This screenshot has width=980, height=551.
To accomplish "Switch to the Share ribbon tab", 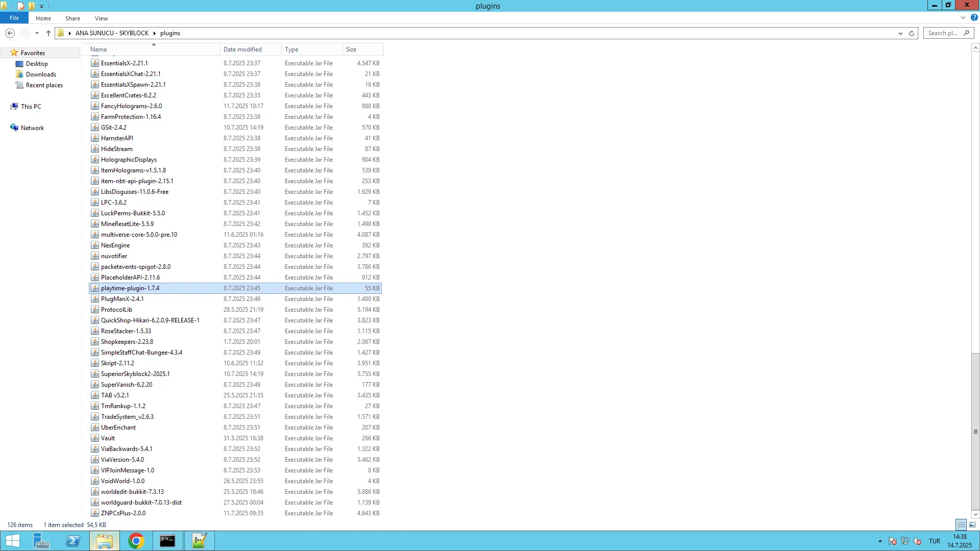I will [72, 18].
